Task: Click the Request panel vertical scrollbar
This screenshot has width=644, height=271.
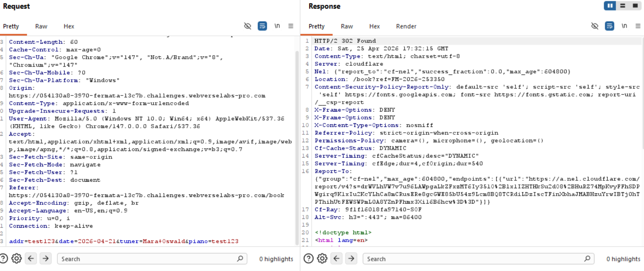Action: click(x=297, y=131)
